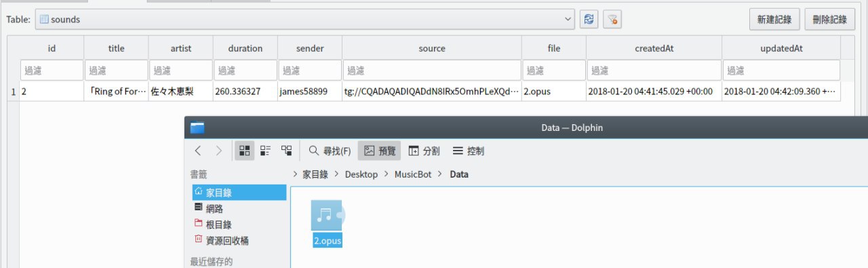Screen dimensions: 868x268
Task: Click the 2.opus file name label
Action: [328, 242]
